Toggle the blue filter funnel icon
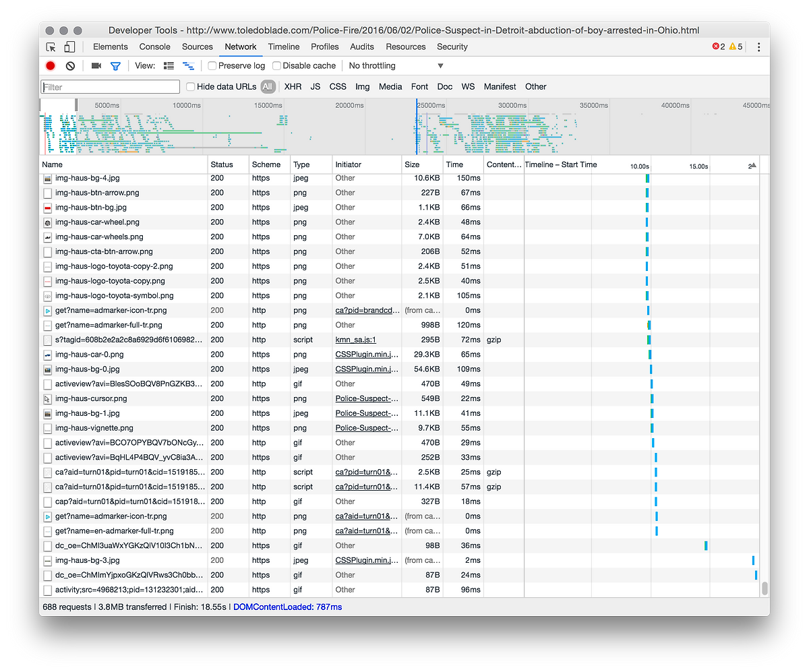The height and width of the screenshot is (672, 809). point(115,66)
